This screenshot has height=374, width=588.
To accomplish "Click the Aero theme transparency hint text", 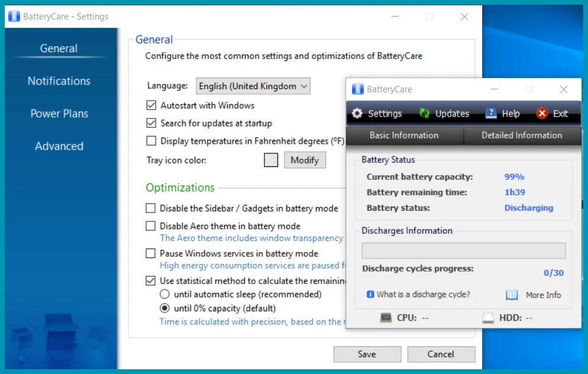I will click(251, 238).
